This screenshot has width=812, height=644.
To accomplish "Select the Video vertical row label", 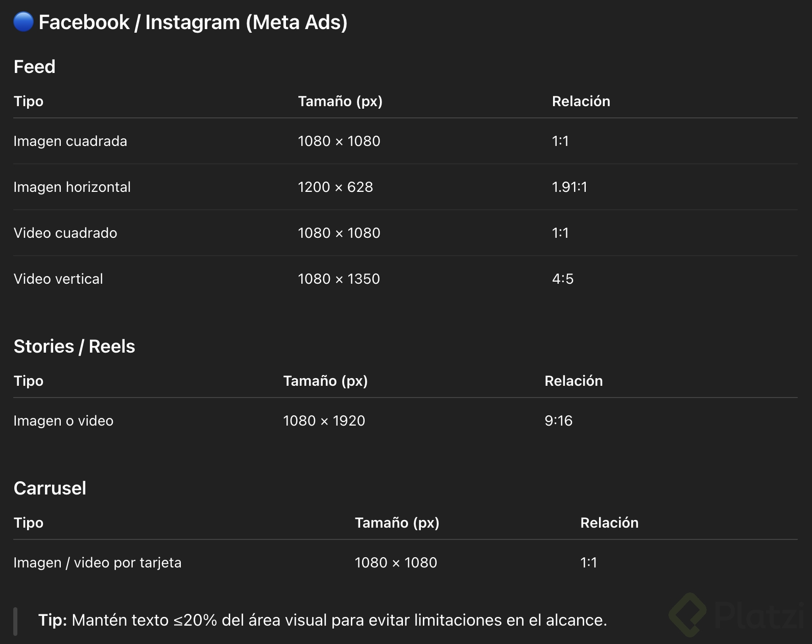I will point(58,279).
